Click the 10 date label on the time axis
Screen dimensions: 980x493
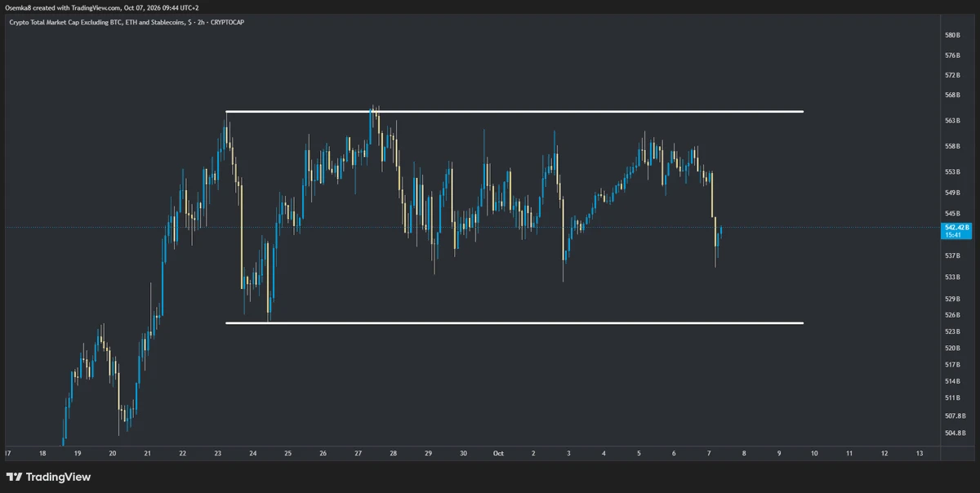814,453
